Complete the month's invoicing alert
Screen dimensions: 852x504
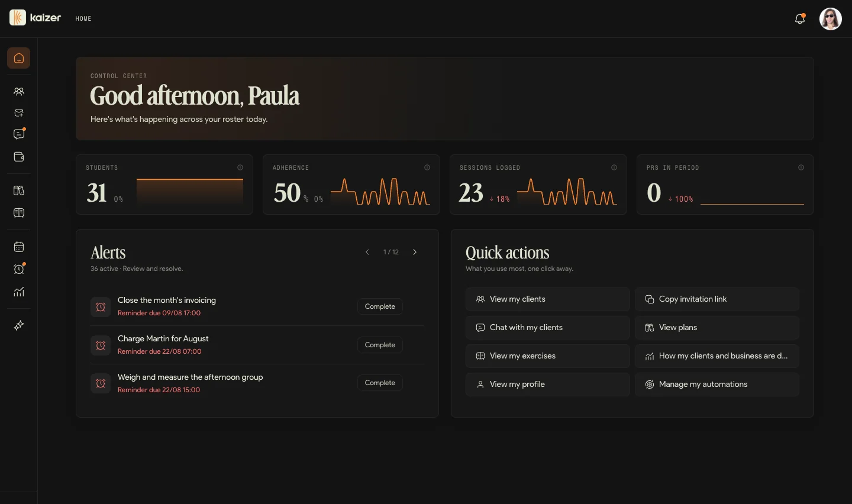pyautogui.click(x=380, y=306)
